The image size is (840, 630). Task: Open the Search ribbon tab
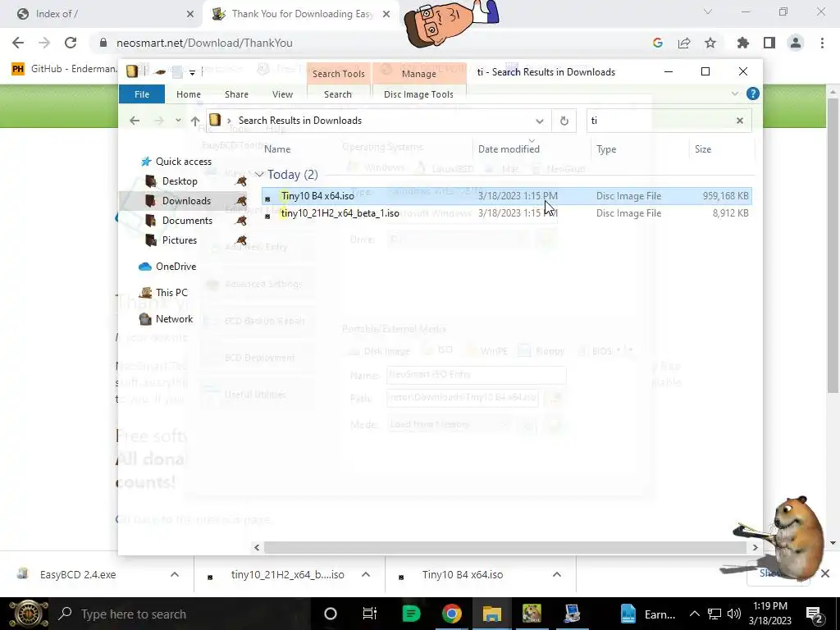[338, 94]
